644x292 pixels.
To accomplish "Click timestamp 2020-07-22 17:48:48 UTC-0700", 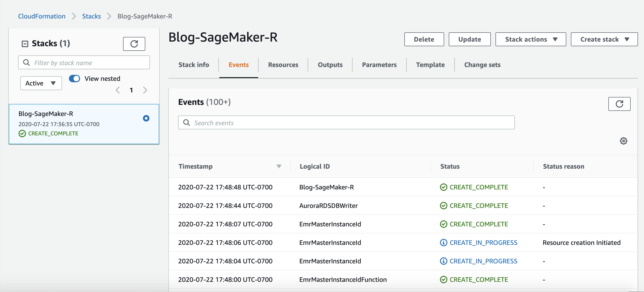I will [x=225, y=187].
